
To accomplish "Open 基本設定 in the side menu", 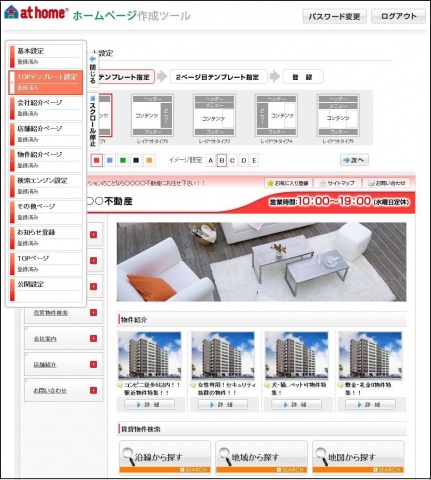I will coord(46,56).
